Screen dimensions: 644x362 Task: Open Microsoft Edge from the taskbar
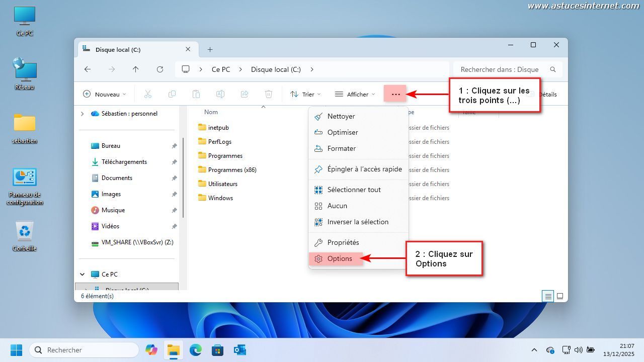click(x=195, y=350)
